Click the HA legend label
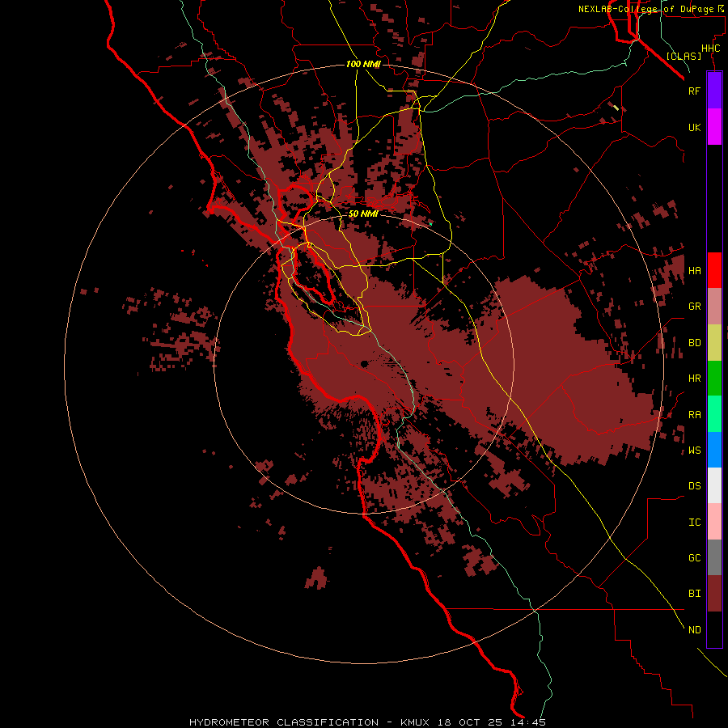This screenshot has height=728, width=728. (694, 270)
